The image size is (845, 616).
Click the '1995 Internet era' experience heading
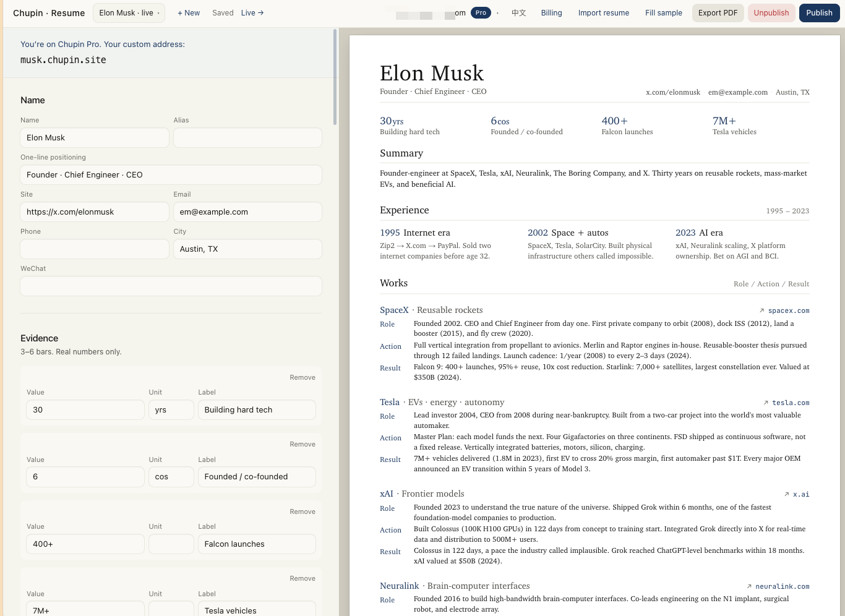[x=415, y=233]
